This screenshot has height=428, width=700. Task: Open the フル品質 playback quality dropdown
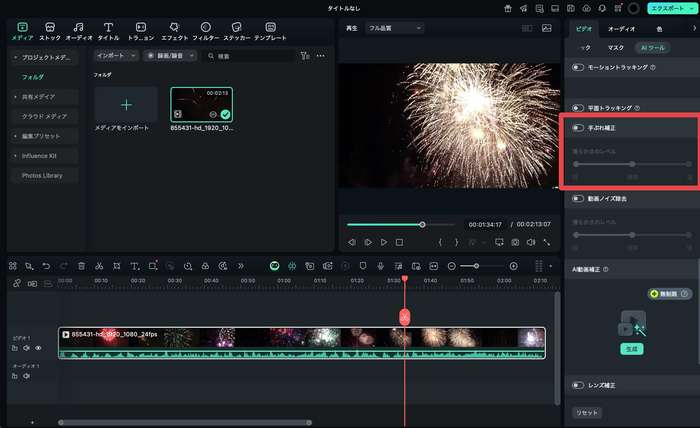395,28
